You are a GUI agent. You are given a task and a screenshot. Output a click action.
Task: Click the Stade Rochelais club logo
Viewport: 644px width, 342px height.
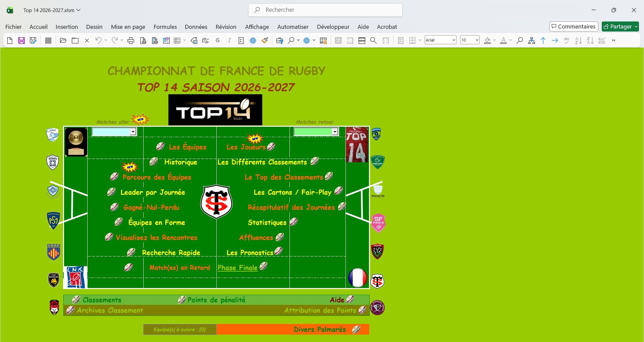tap(54, 280)
